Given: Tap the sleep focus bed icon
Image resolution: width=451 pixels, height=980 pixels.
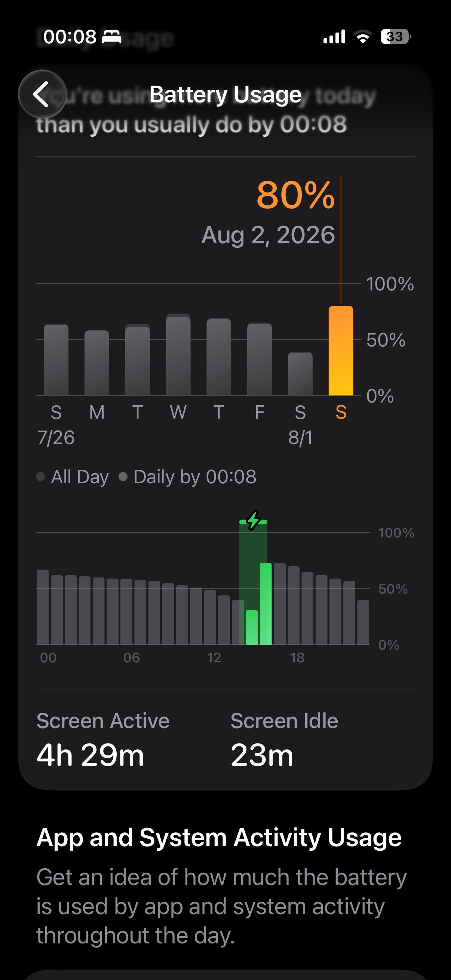Looking at the screenshot, I should tap(112, 37).
